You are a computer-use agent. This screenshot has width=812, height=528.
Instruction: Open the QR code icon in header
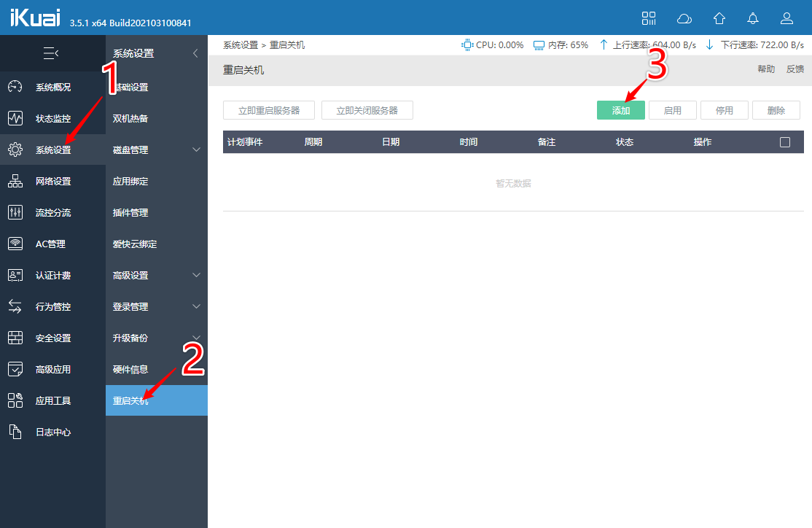click(x=648, y=18)
